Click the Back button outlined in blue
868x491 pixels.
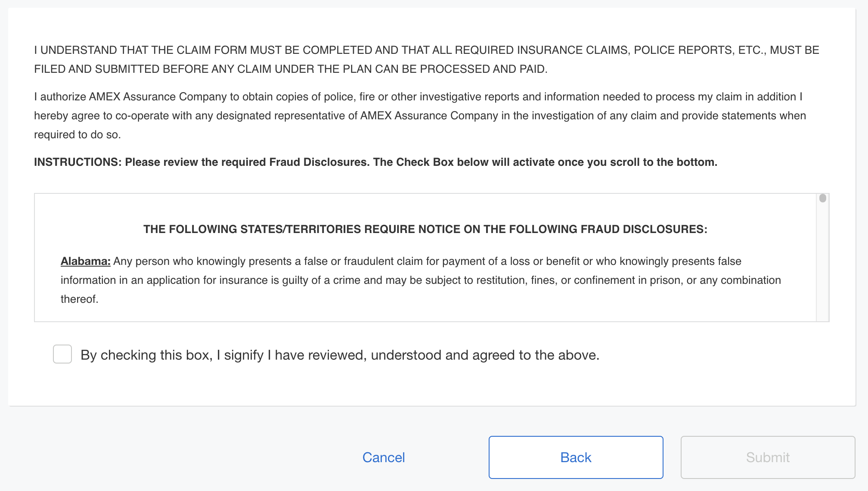click(576, 457)
